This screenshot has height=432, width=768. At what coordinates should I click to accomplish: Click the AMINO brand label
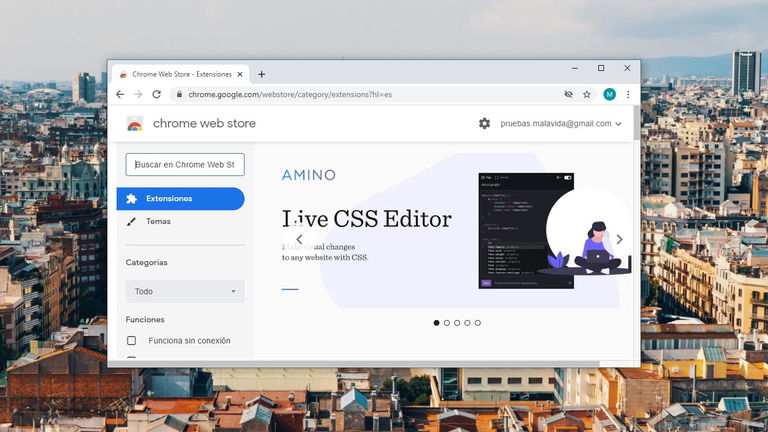click(x=309, y=175)
